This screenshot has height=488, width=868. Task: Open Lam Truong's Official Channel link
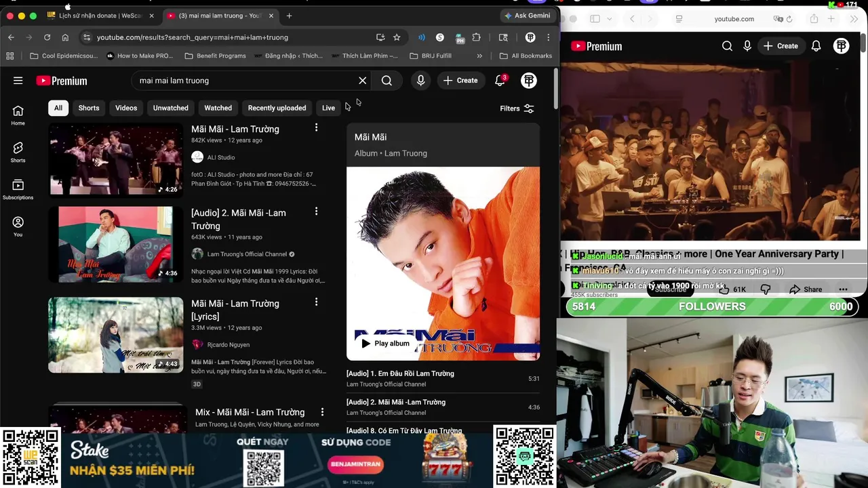pos(247,254)
